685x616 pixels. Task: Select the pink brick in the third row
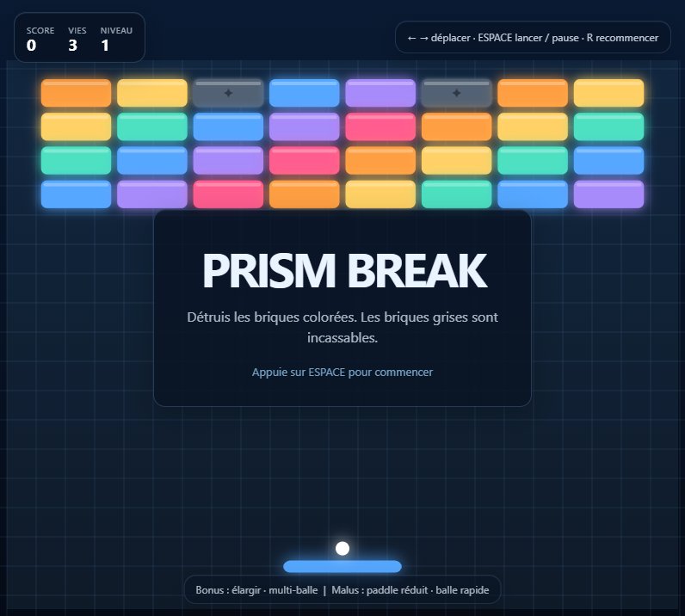pyautogui.click(x=305, y=160)
